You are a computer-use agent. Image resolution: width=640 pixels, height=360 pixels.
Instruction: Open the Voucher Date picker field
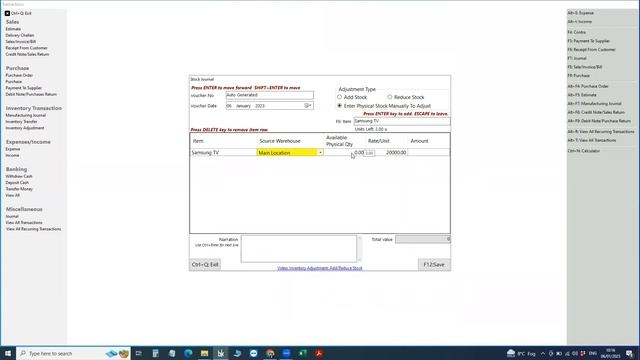270,106
